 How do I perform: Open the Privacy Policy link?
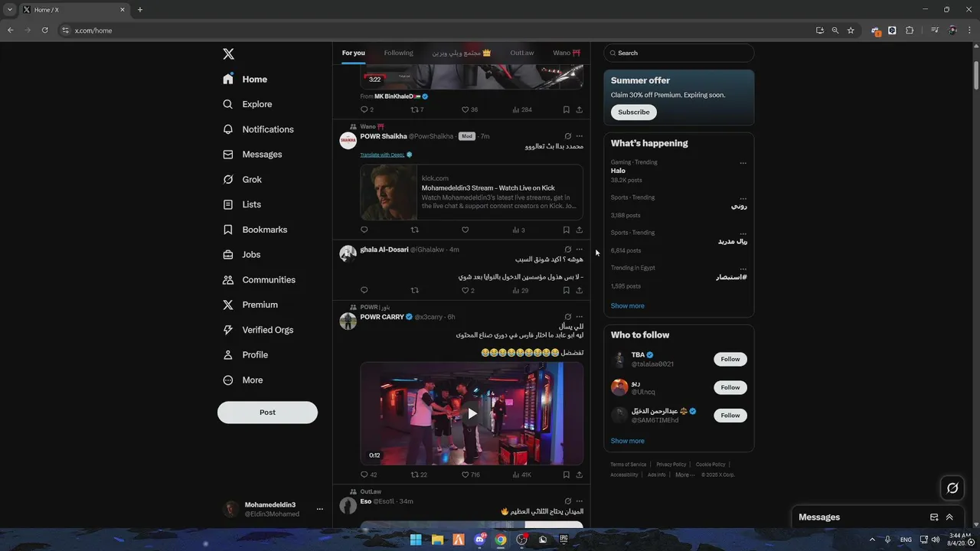(671, 465)
